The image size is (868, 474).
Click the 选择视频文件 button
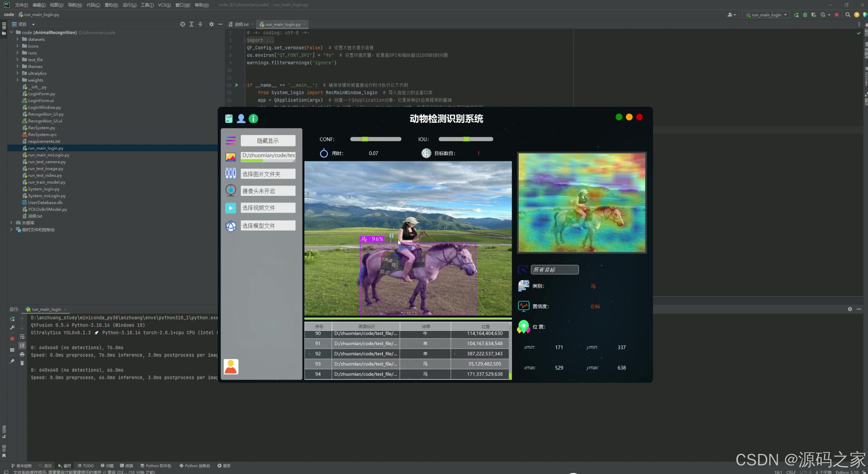(x=268, y=208)
